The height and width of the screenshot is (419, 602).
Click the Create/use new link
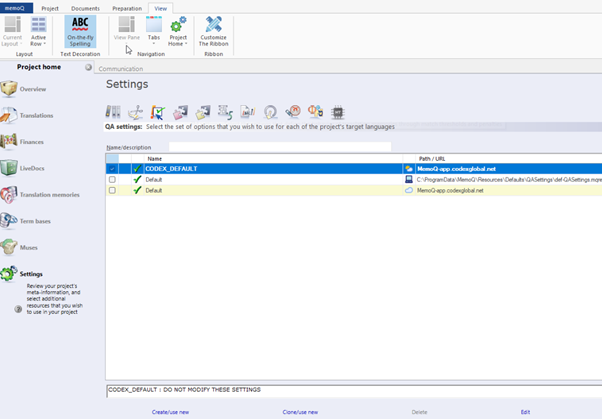[x=170, y=412]
